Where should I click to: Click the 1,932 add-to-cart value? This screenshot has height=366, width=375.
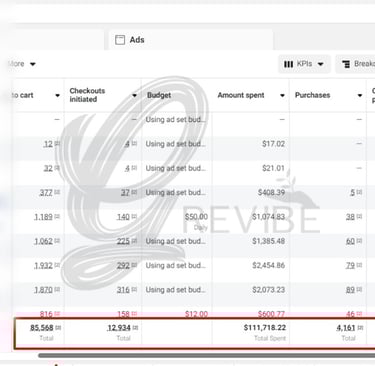coord(43,266)
